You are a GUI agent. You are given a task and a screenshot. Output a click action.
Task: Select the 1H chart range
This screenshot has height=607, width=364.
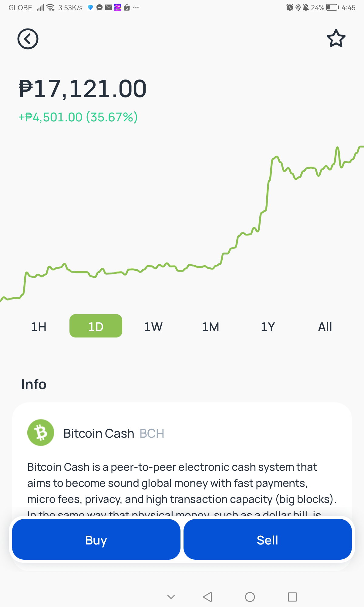pyautogui.click(x=39, y=327)
